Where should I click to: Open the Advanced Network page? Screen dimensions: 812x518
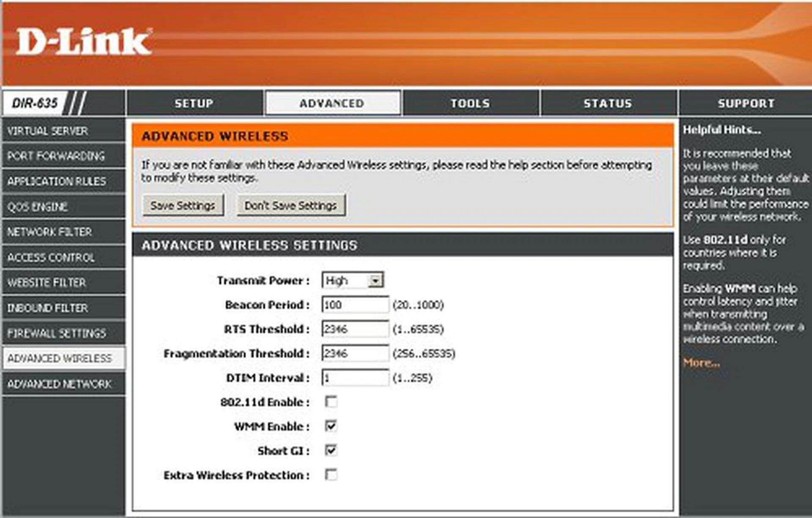[57, 384]
